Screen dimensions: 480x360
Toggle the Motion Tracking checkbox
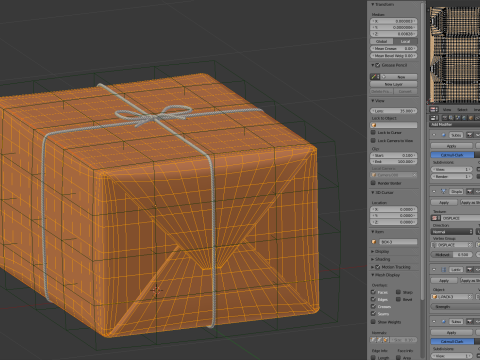(378, 267)
